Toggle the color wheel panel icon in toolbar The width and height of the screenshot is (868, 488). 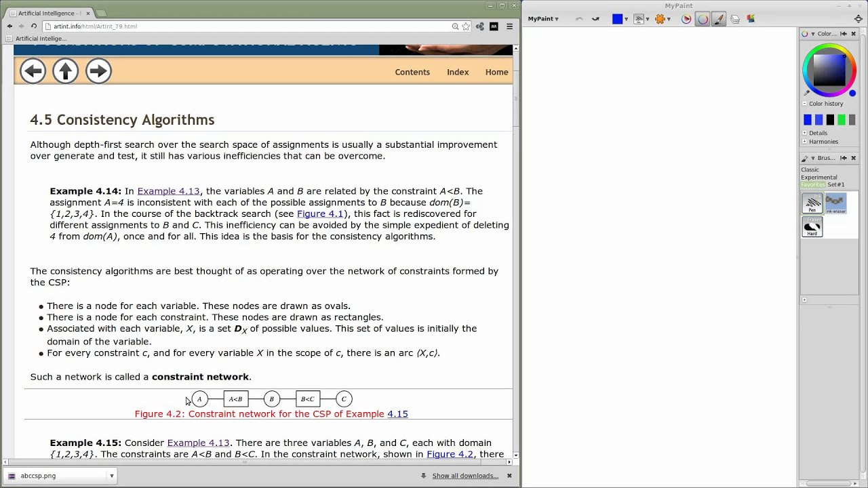point(703,19)
